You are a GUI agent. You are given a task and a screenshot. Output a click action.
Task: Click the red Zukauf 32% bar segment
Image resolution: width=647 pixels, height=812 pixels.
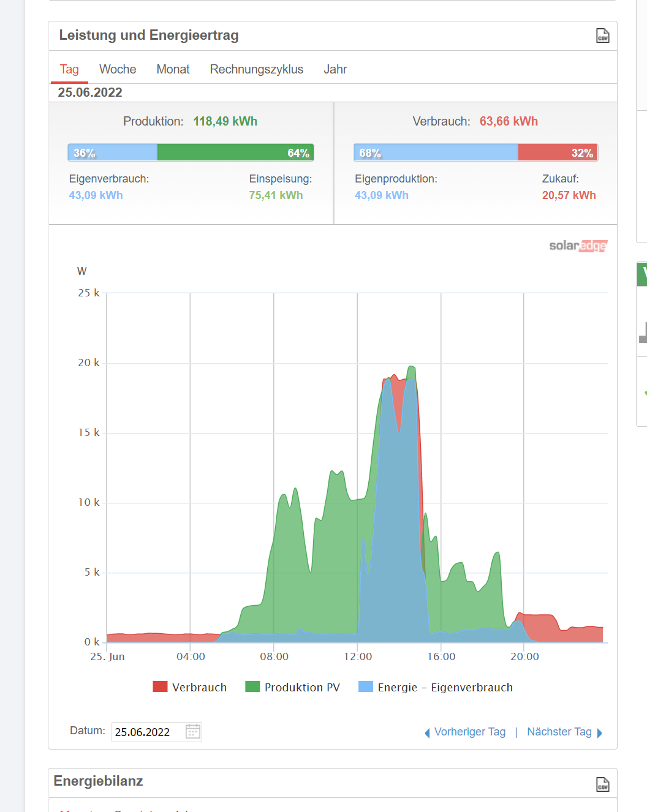tap(557, 152)
